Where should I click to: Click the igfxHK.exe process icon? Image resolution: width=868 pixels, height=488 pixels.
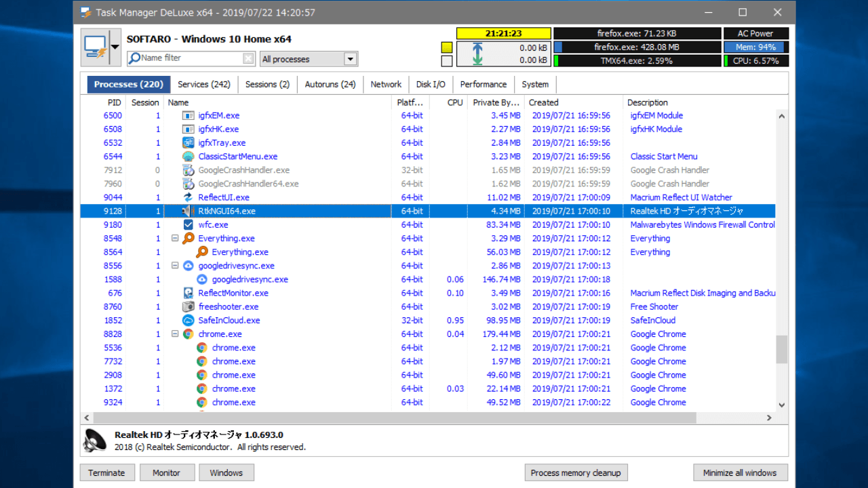[x=189, y=129]
